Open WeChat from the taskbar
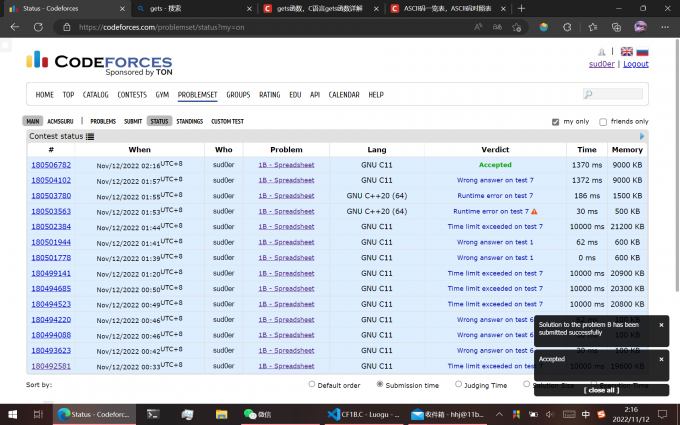The width and height of the screenshot is (680, 425). 257,413
